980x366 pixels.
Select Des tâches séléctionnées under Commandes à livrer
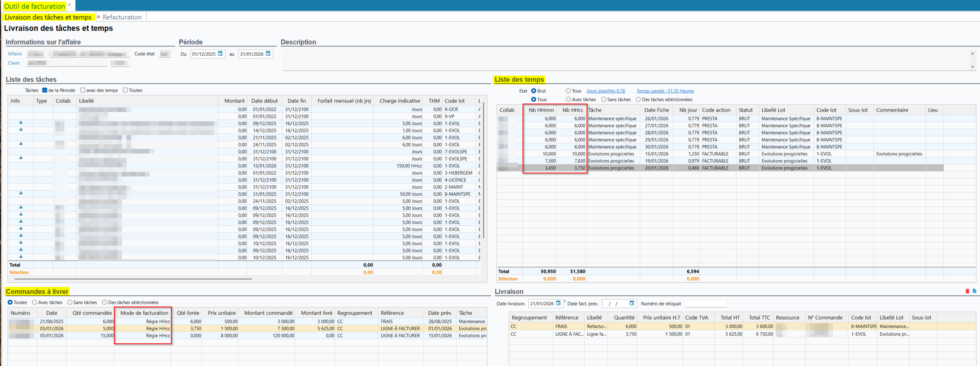(105, 302)
